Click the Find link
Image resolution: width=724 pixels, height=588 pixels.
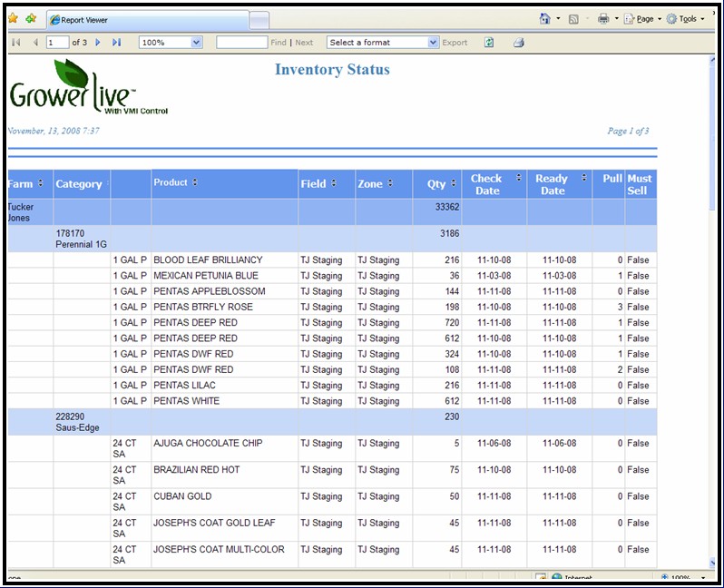278,43
